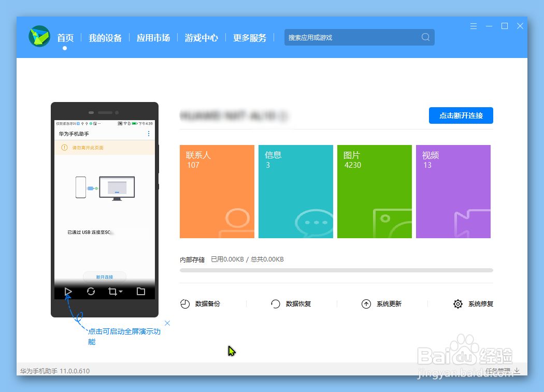This screenshot has width=544, height=392.
Task: Close the fullscreen demo tooltip
Action: coord(167,323)
